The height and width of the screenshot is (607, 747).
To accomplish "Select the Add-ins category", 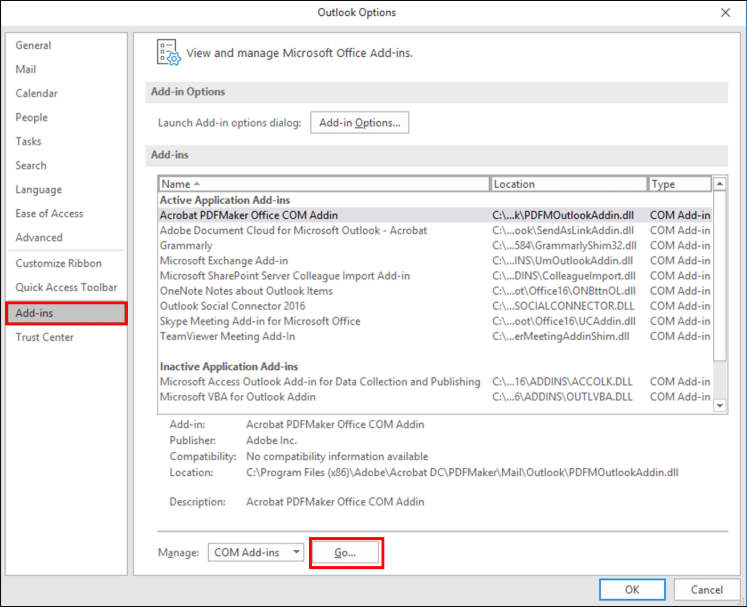I will 67,314.
